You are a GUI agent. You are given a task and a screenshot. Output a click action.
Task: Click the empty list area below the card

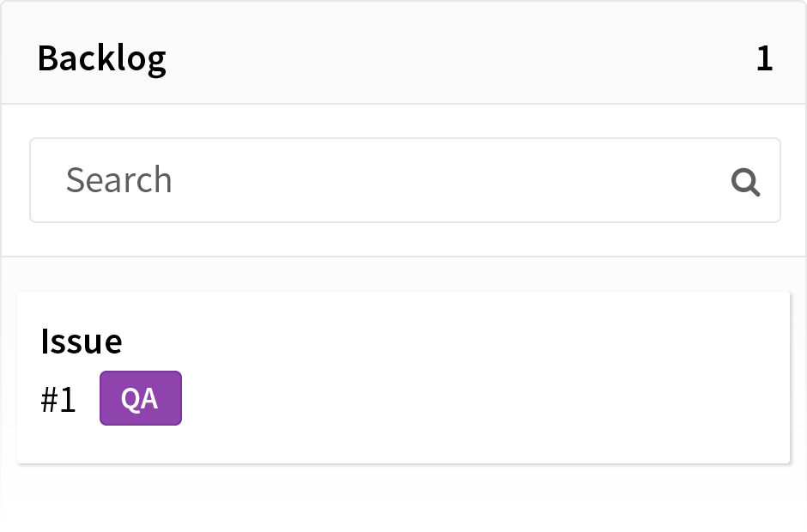(403, 498)
